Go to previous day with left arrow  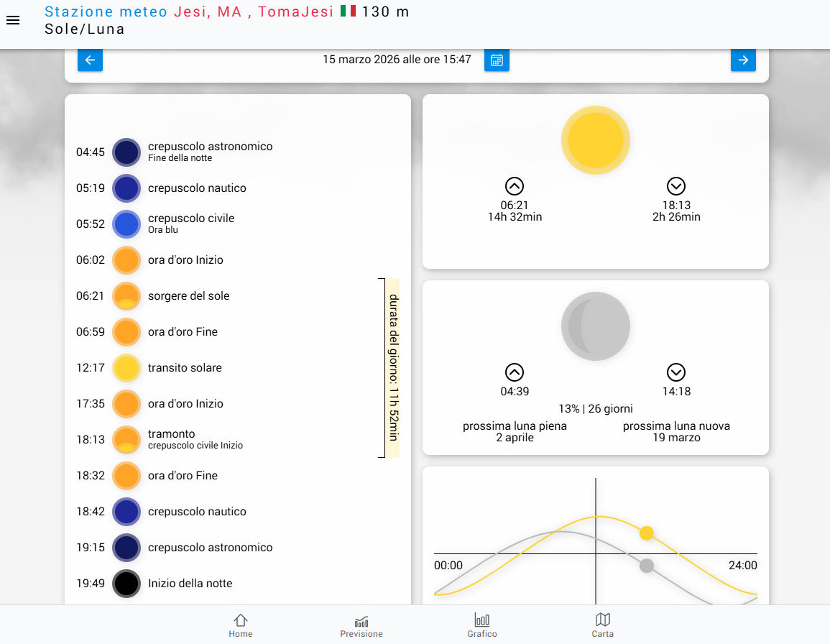[x=90, y=60]
